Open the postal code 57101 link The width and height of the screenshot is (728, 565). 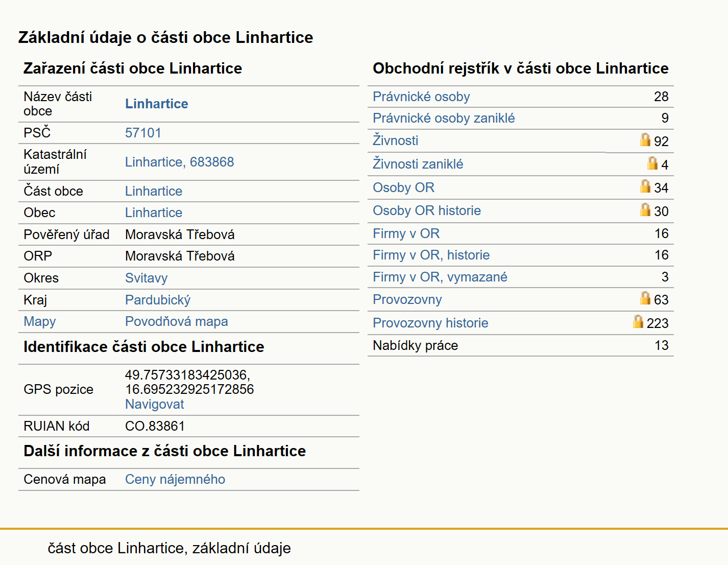click(143, 133)
